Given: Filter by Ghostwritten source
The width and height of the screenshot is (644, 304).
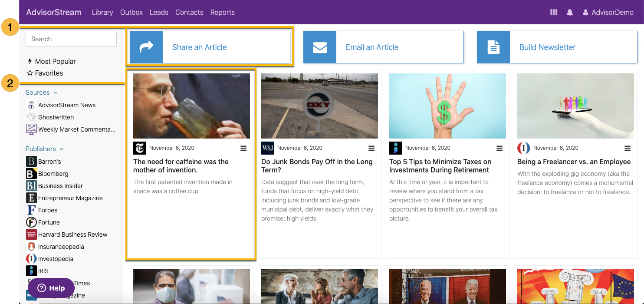Looking at the screenshot, I should click(56, 117).
